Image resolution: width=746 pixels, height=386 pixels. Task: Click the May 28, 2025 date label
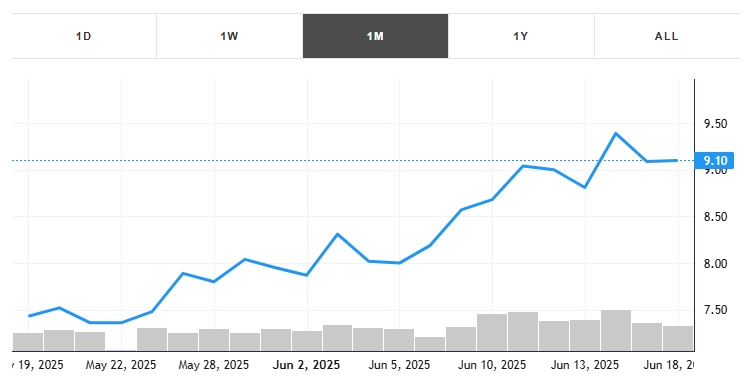(214, 365)
